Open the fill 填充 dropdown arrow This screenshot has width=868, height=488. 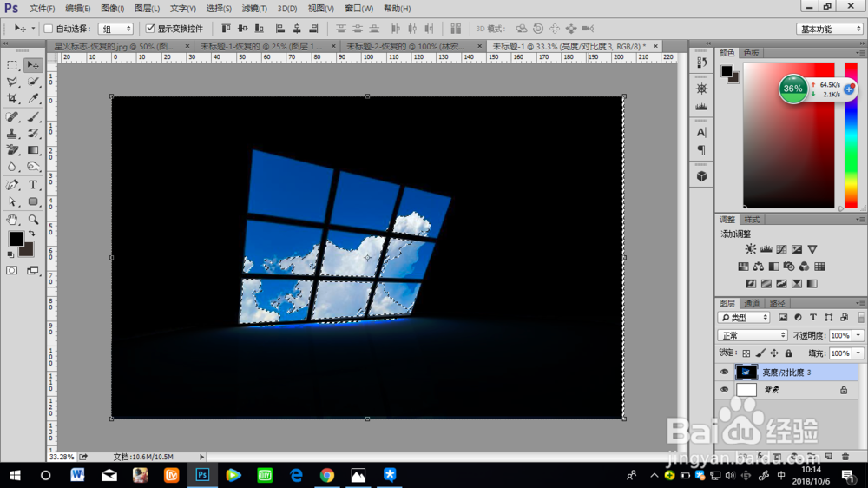tap(858, 353)
